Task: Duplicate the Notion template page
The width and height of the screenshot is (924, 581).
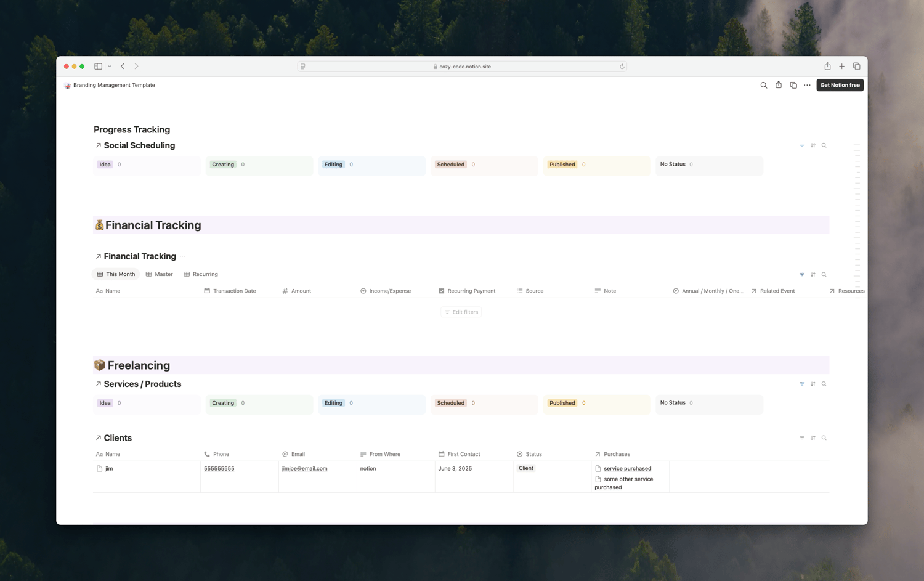Action: pos(793,85)
